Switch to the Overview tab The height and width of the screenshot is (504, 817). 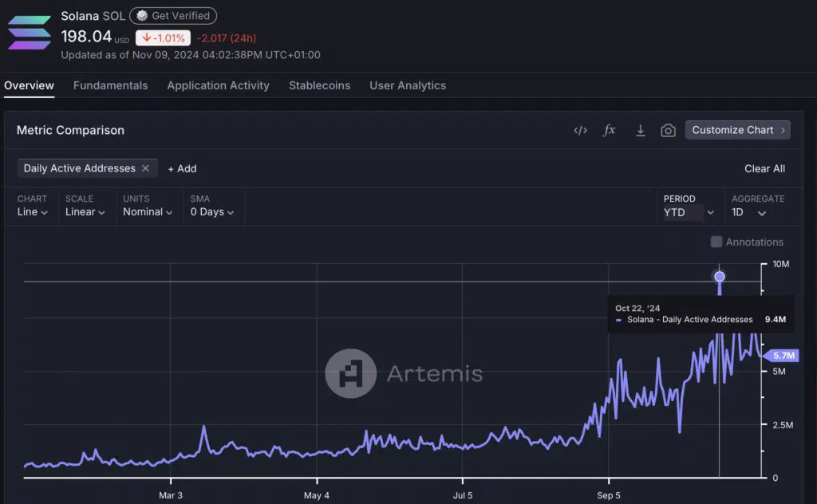click(30, 85)
